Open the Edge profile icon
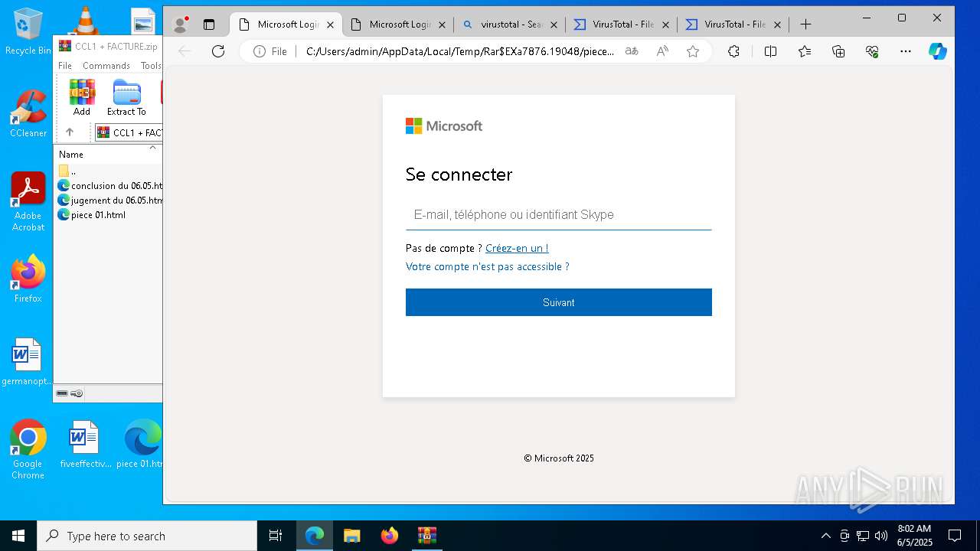Screen dimensions: 980x551 coord(181,24)
